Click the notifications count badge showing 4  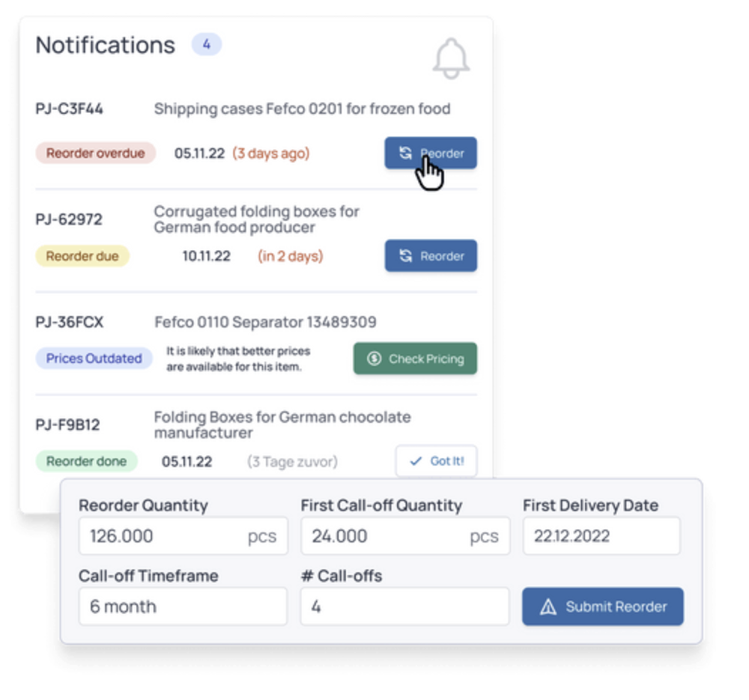[x=207, y=44]
